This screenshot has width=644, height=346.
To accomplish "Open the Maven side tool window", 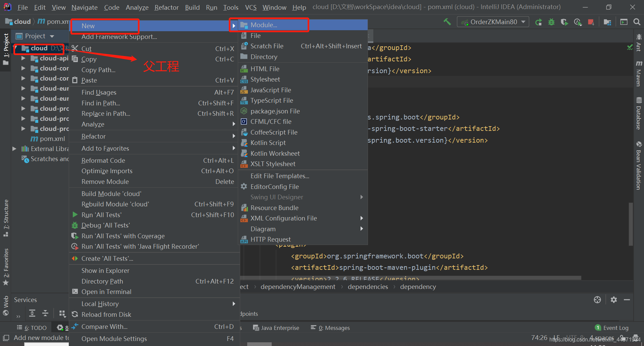I will click(639, 73).
